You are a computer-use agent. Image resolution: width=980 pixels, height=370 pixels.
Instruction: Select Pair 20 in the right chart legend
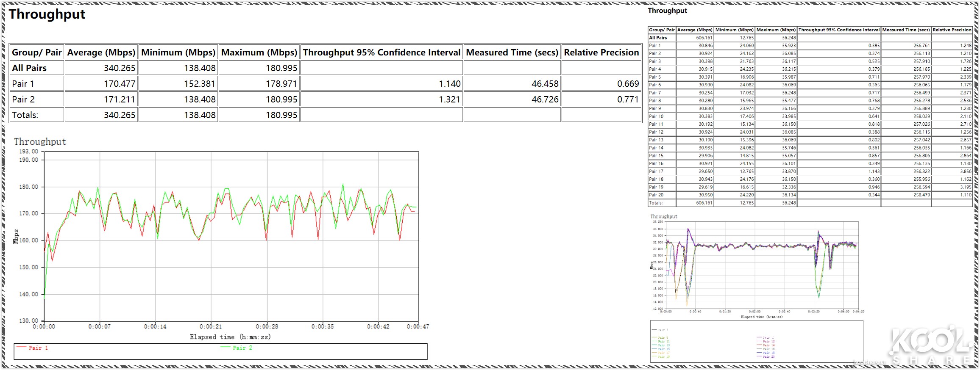[x=768, y=357]
